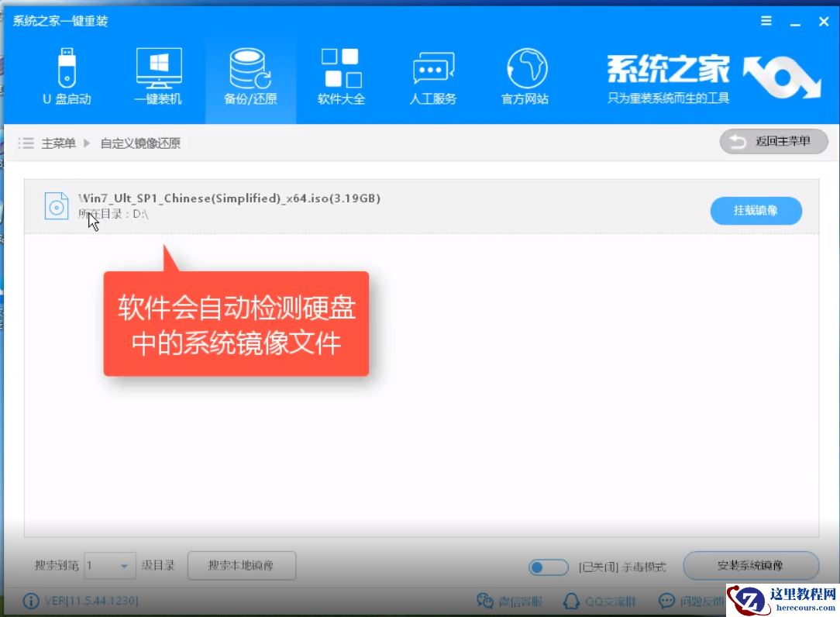Open the 问题反馈 feedback chat icon
Viewport: 840px width, 617px height.
click(690, 601)
